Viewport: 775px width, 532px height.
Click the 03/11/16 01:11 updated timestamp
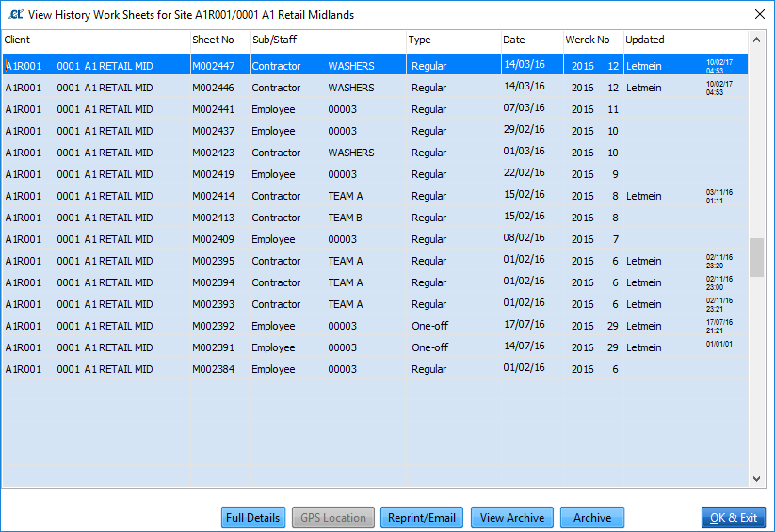[719, 196]
